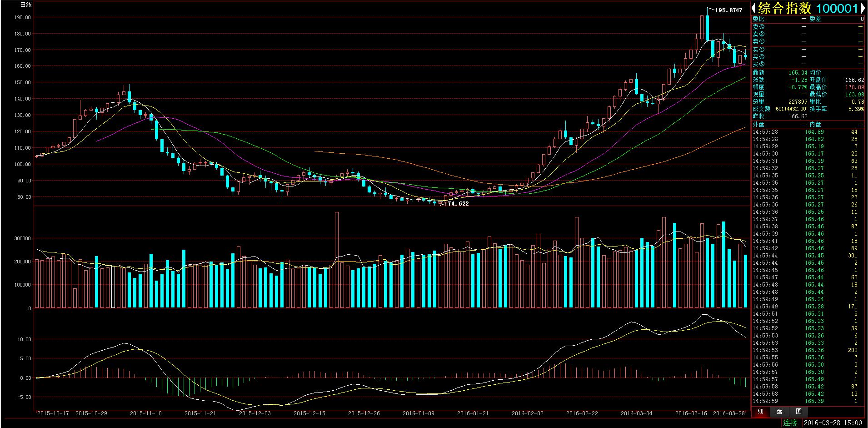Click the 换手率 turnover rate field
This screenshot has width=868, height=428.
[x=818, y=109]
